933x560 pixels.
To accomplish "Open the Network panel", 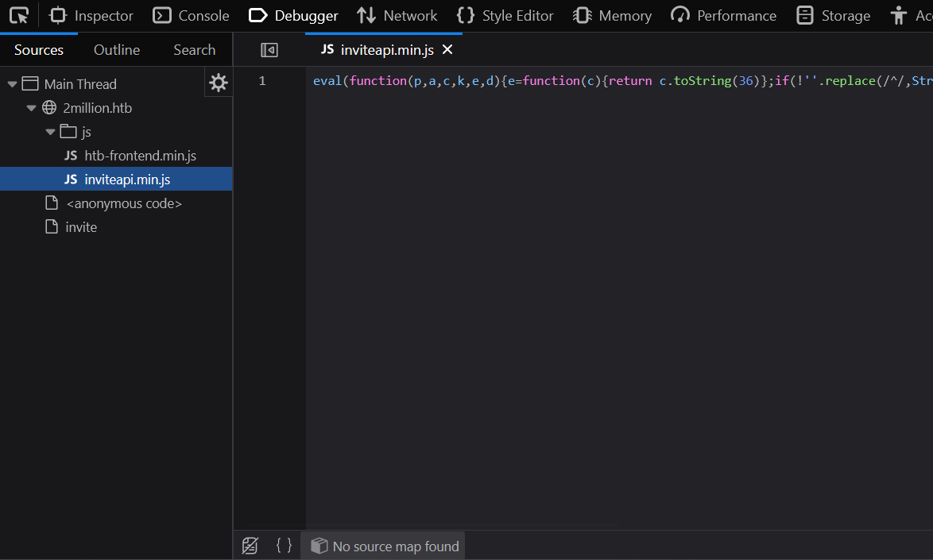I will coord(397,15).
